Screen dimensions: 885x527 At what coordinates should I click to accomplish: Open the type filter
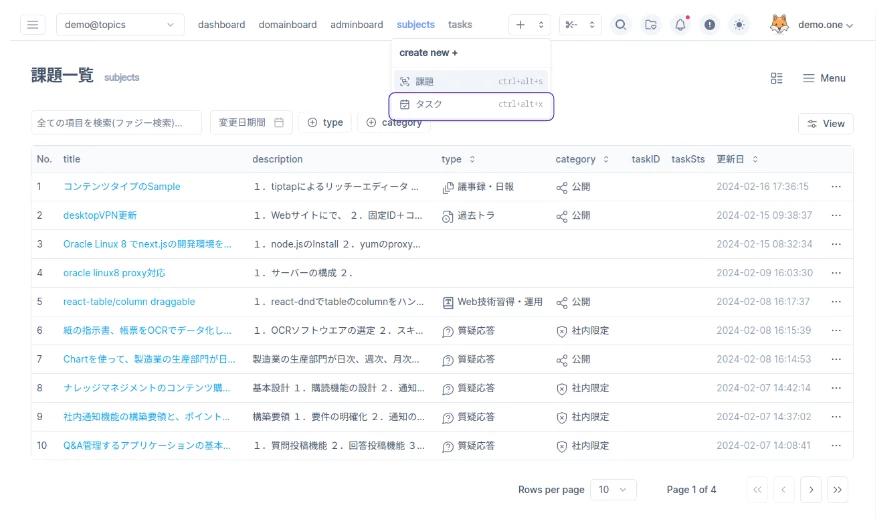tap(325, 122)
